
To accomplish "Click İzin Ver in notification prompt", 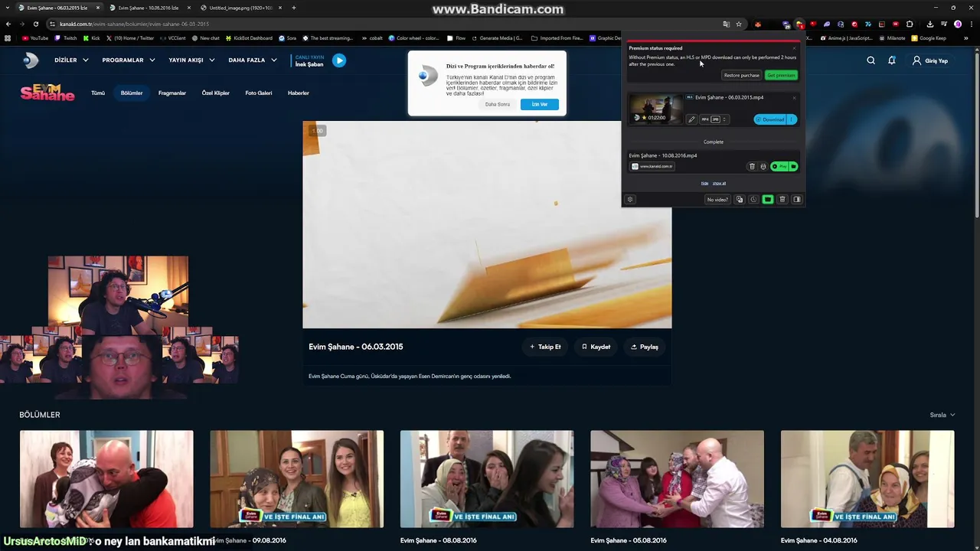I will pyautogui.click(x=540, y=104).
